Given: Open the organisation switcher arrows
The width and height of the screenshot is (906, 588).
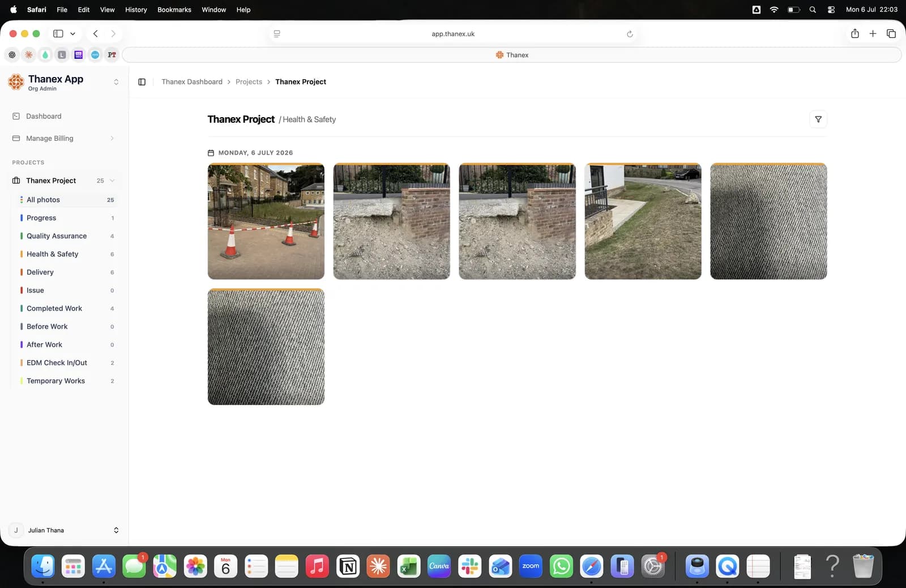Looking at the screenshot, I should click(x=116, y=82).
